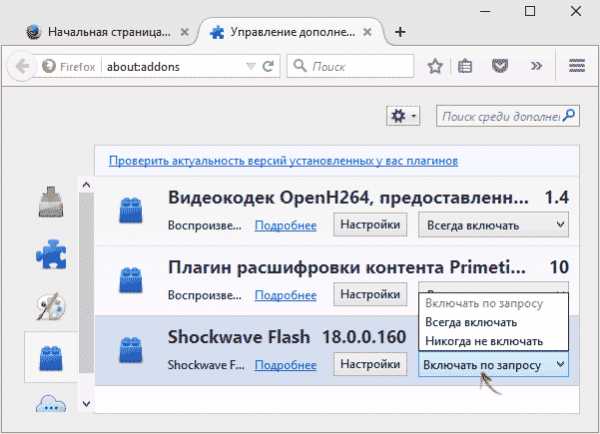Click the OpenH264 plugin brick icon
Screen dimensions: 600x434
130,210
